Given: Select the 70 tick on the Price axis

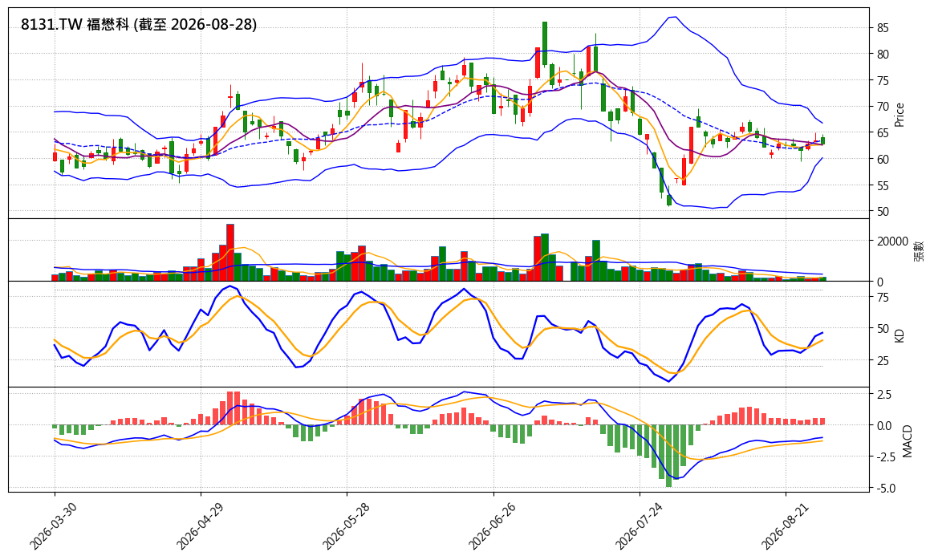Looking at the screenshot, I should point(883,107).
